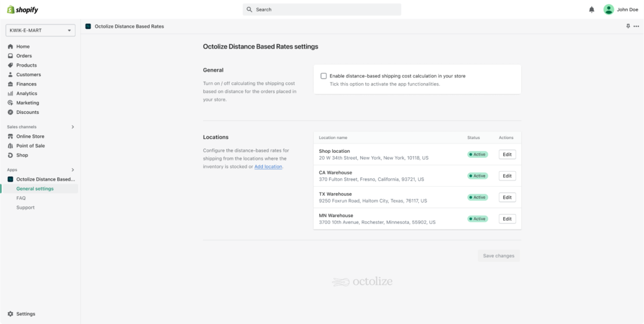
Task: Click the Orders inbox icon
Action: point(11,56)
